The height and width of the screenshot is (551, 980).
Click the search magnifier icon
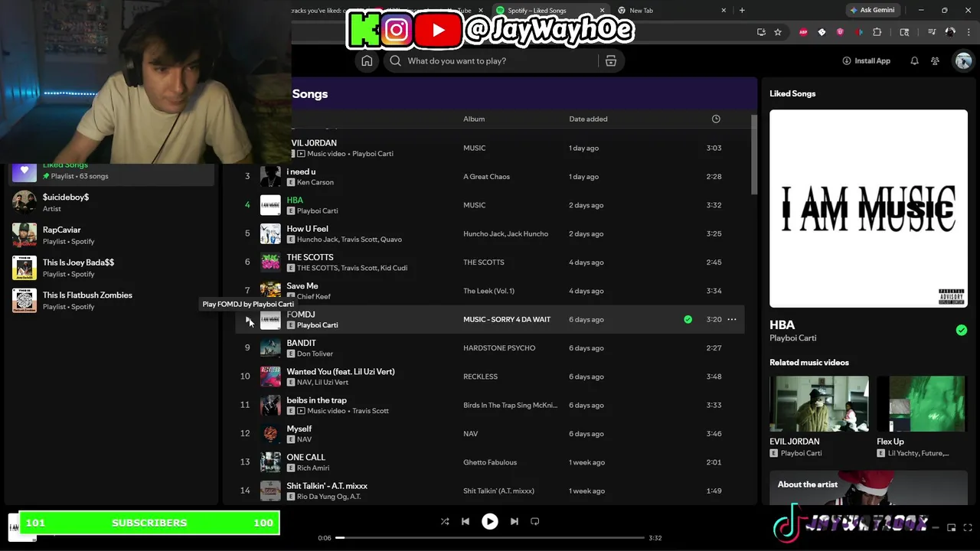(x=395, y=61)
